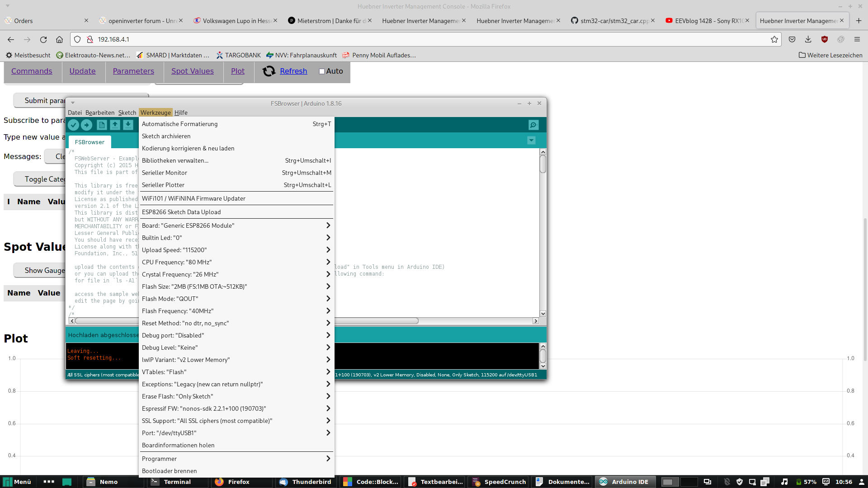Open the Serial Monitor magnifier icon
The height and width of the screenshot is (488, 868).
[x=533, y=125]
